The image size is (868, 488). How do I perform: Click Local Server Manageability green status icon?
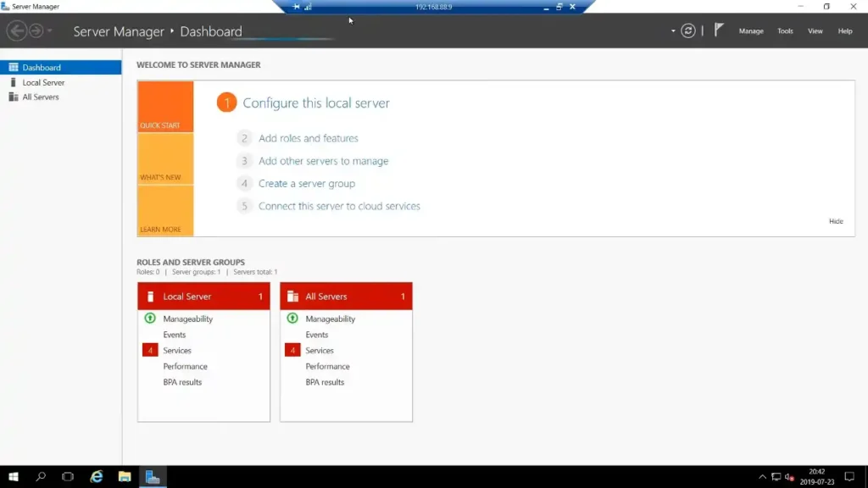click(x=150, y=319)
